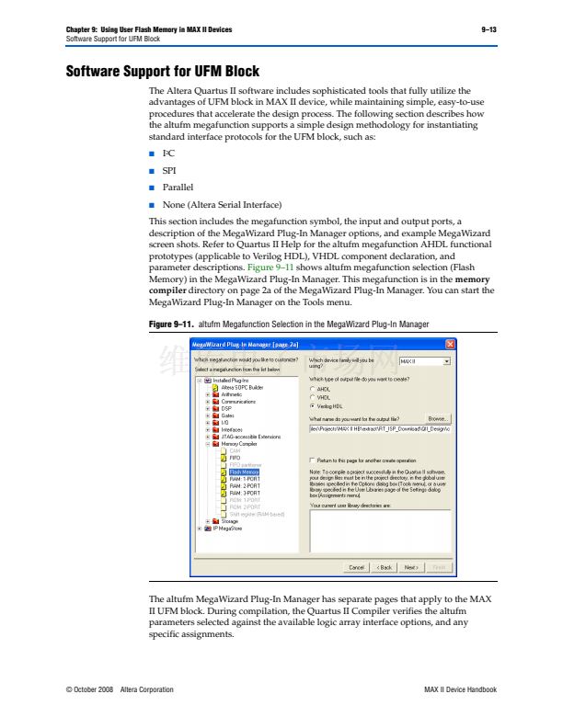Image resolution: width=563 pixels, height=728 pixels.
Task: Expand the Communications tree node
Action: tap(208, 402)
